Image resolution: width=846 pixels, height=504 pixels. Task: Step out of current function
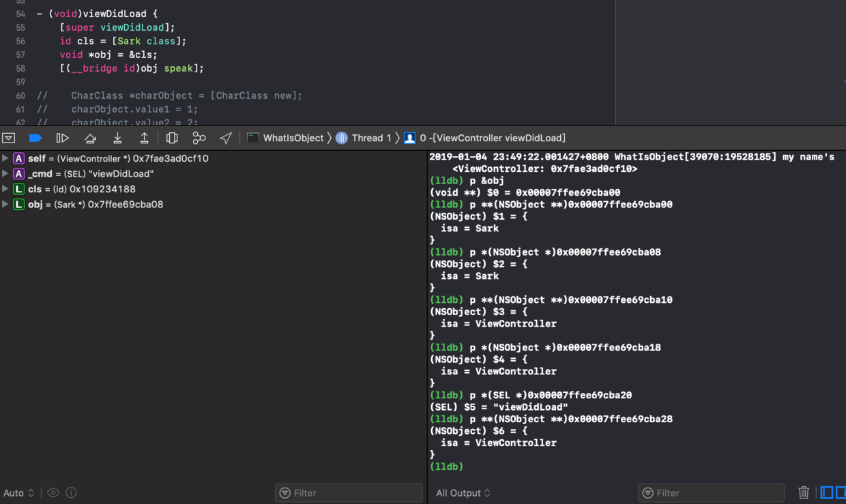(x=144, y=138)
